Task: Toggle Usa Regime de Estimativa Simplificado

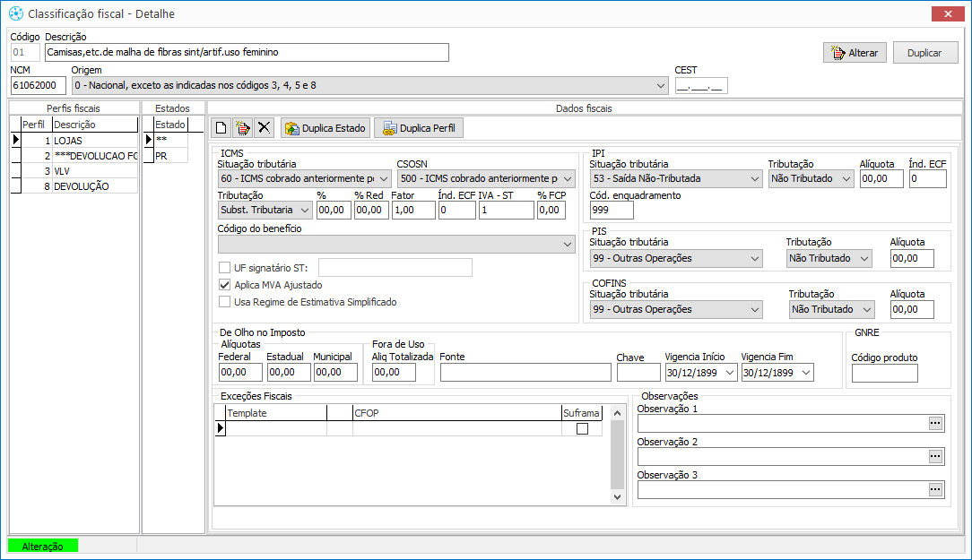Action: click(x=225, y=302)
